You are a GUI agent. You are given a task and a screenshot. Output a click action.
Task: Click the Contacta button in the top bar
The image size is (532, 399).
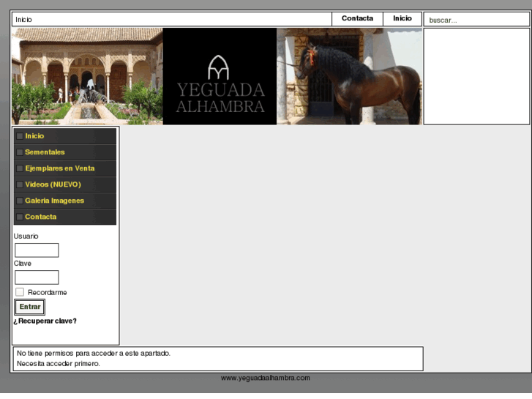(357, 19)
